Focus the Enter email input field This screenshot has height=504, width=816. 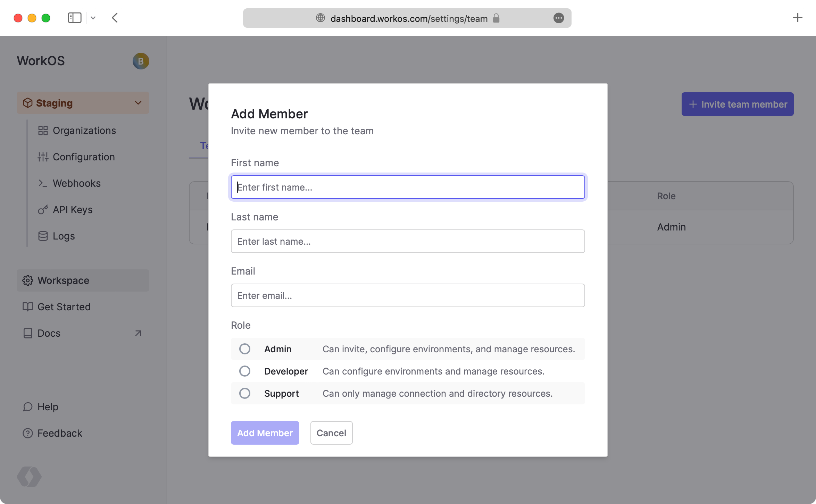tap(408, 295)
